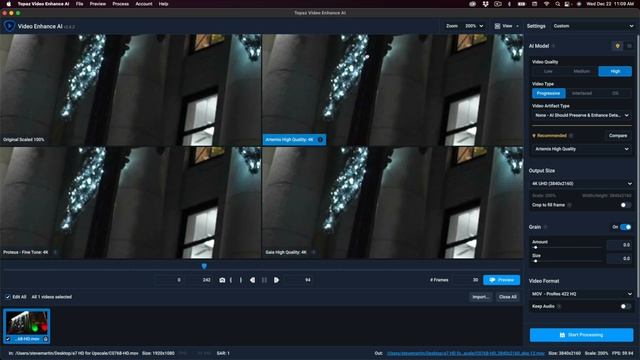Click the lightbulb icon beside AI Model

click(x=618, y=46)
